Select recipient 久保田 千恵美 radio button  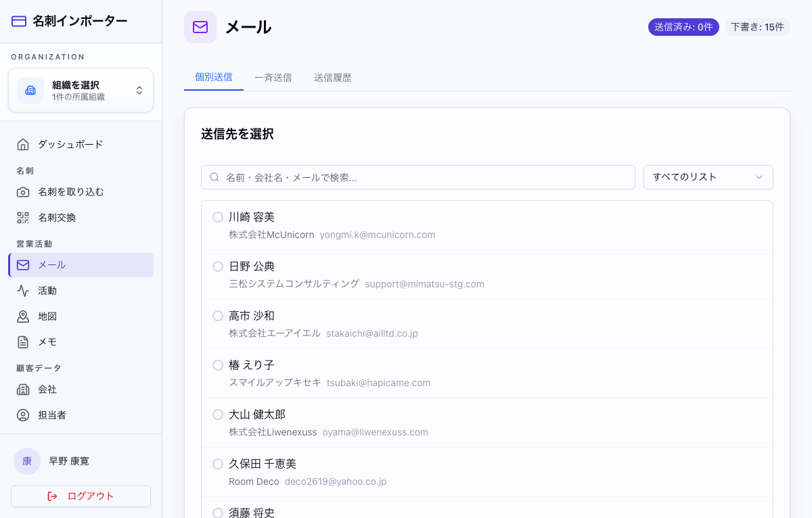218,464
